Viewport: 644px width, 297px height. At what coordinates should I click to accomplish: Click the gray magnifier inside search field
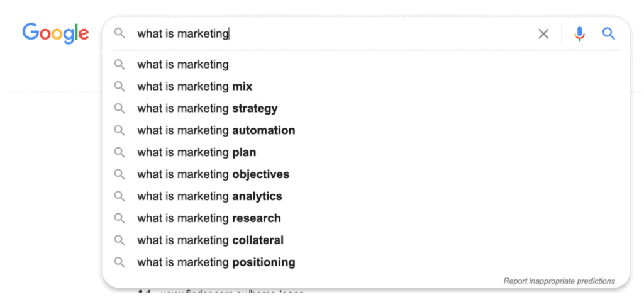119,34
